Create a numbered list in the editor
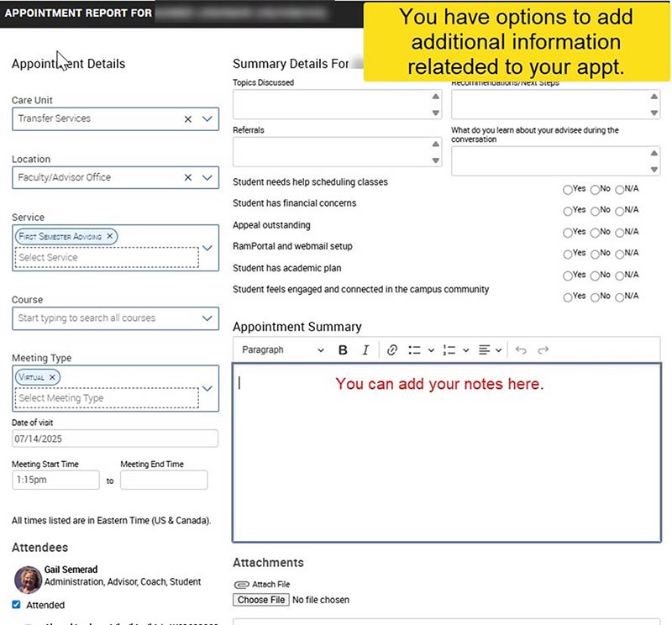The width and height of the screenshot is (672, 625). click(451, 349)
